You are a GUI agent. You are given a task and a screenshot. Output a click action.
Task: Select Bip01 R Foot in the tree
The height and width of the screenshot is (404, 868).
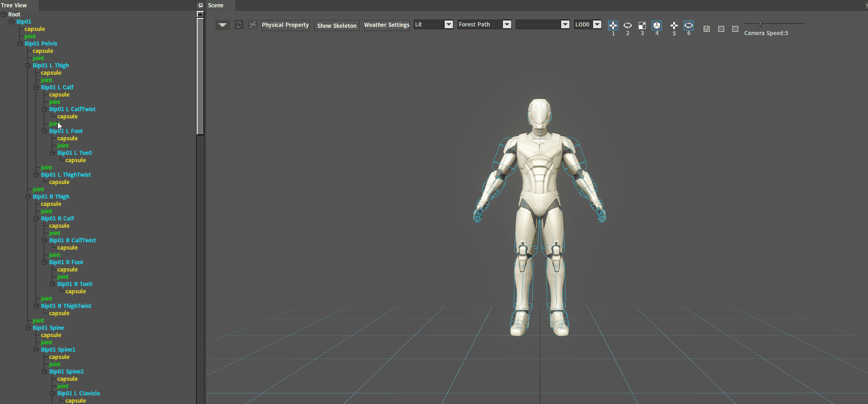point(66,262)
